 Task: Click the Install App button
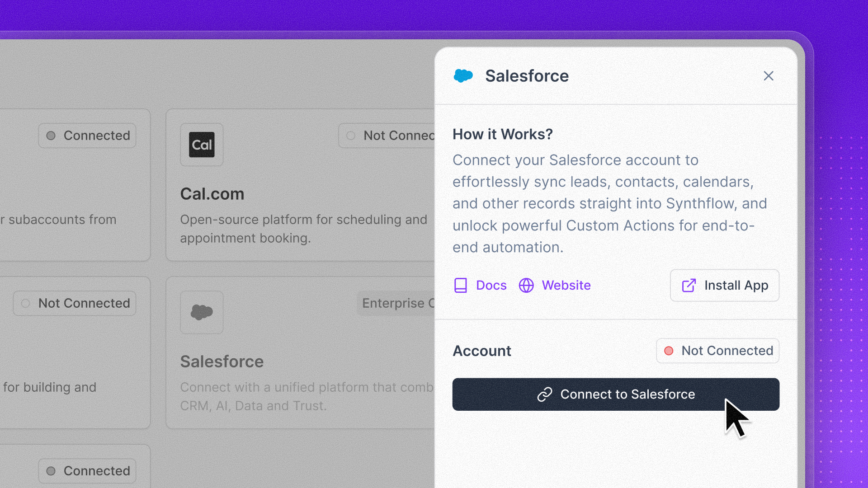point(724,286)
